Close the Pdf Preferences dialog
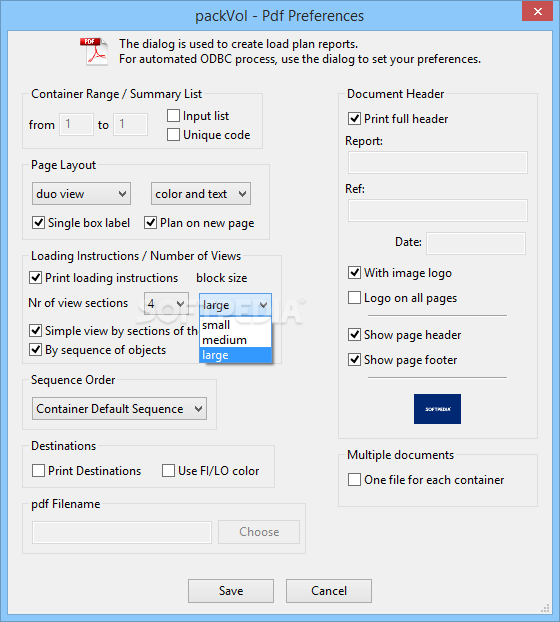The width and height of the screenshot is (560, 622). [537, 11]
